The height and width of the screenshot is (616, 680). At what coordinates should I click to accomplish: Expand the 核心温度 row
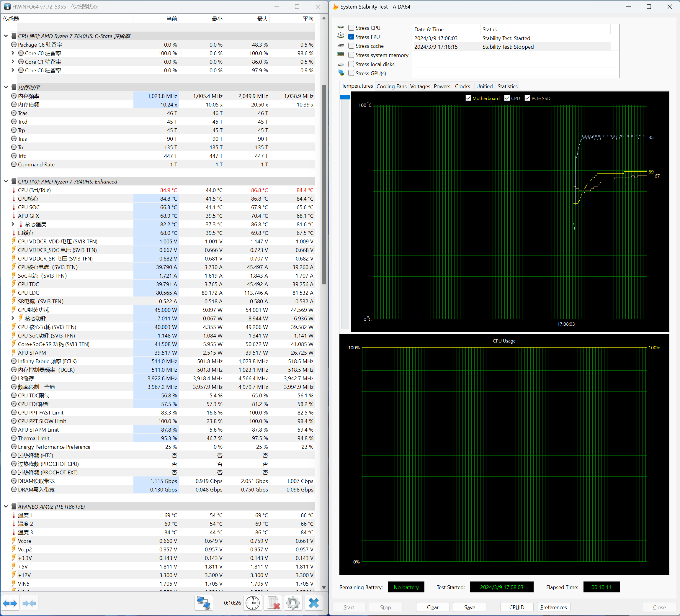click(13, 224)
